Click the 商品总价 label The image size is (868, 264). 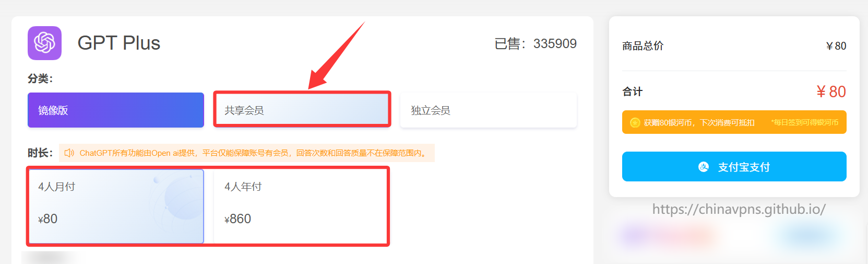point(643,46)
